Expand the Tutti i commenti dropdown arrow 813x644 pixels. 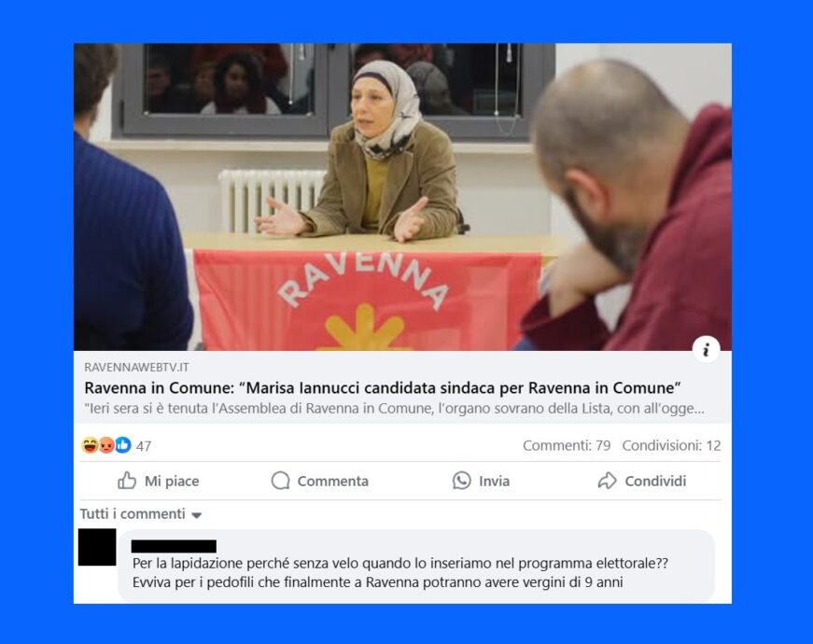click(197, 515)
